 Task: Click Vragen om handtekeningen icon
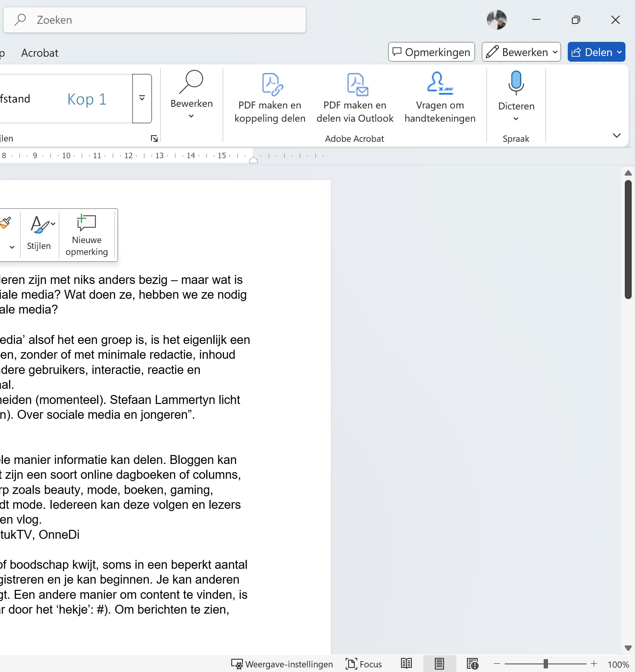pos(439,83)
